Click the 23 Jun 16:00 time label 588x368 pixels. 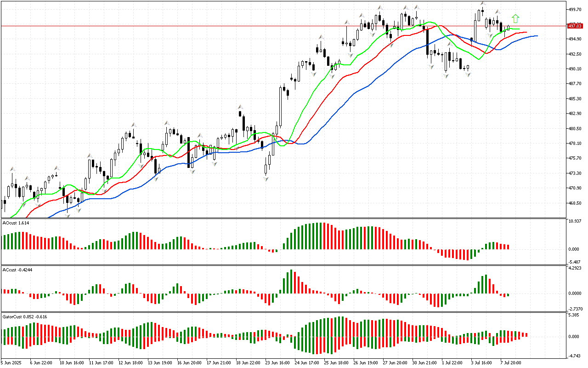point(277,362)
